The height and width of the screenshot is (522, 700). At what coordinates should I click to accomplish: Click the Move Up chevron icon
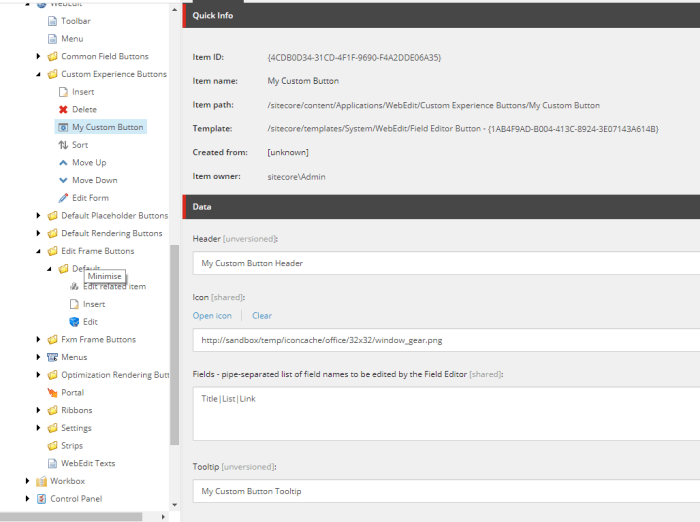coord(63,163)
